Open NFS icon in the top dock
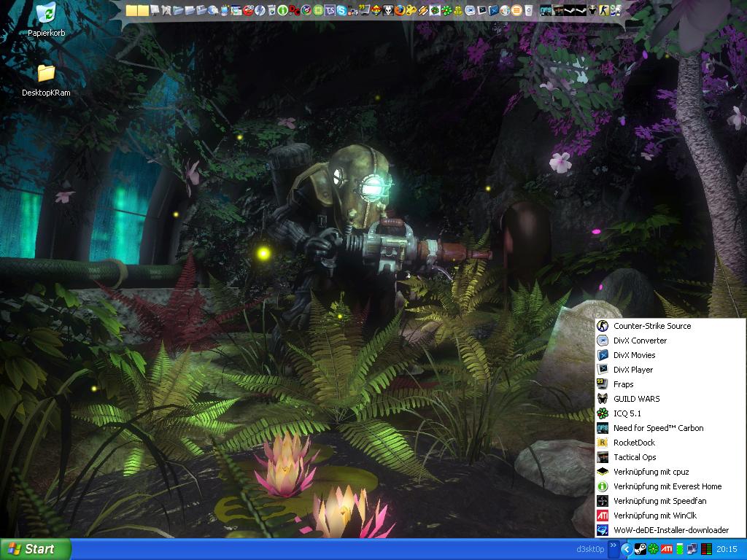747x560 pixels. pyautogui.click(x=546, y=10)
